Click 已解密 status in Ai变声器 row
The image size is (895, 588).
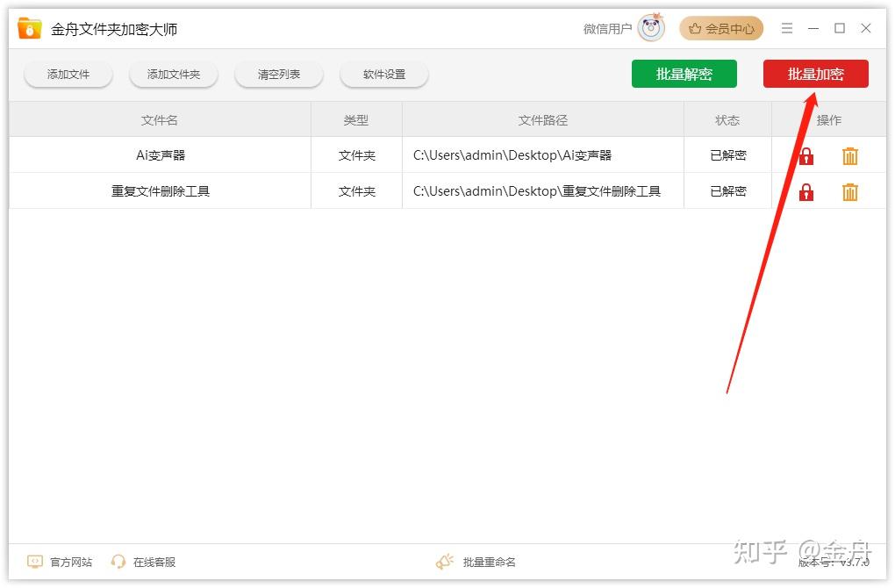click(727, 154)
